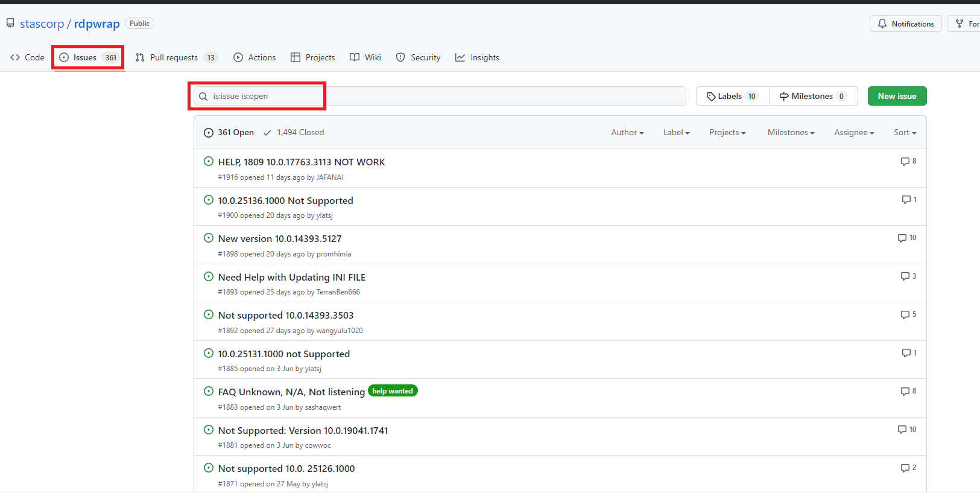Click author promhimia on issue #1898
Viewport: 980px width, 493px height.
coord(334,254)
